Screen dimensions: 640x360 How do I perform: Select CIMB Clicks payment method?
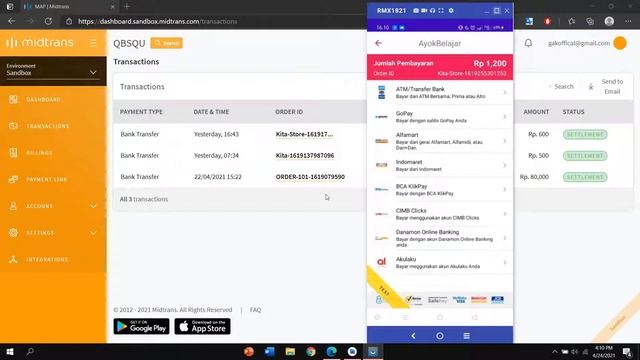pos(440,214)
